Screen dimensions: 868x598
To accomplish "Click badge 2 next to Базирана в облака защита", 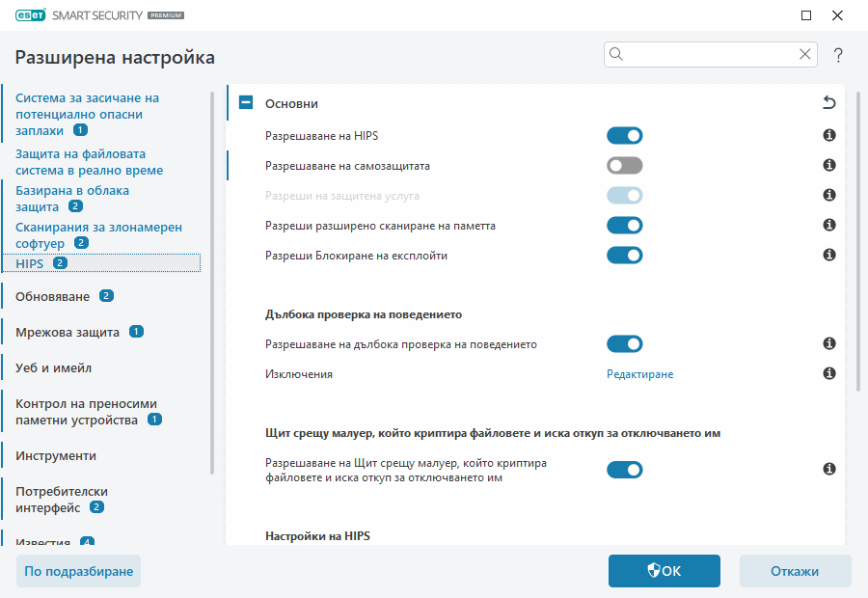I will coord(76,206).
